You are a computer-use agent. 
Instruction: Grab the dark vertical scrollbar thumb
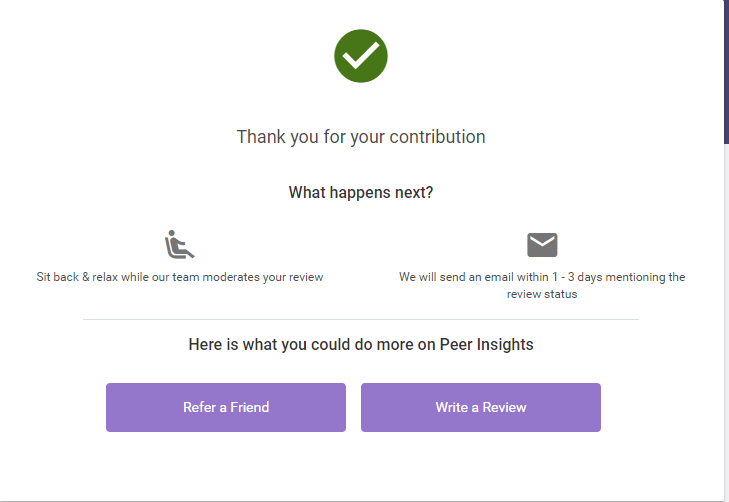point(726,70)
